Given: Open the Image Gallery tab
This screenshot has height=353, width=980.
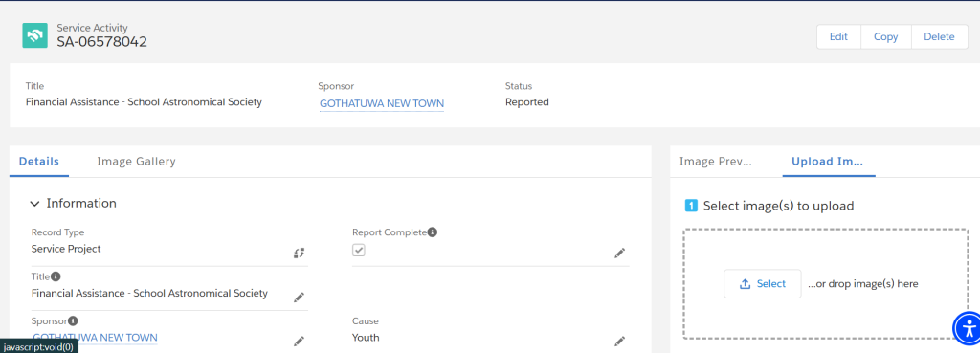Looking at the screenshot, I should (x=136, y=161).
